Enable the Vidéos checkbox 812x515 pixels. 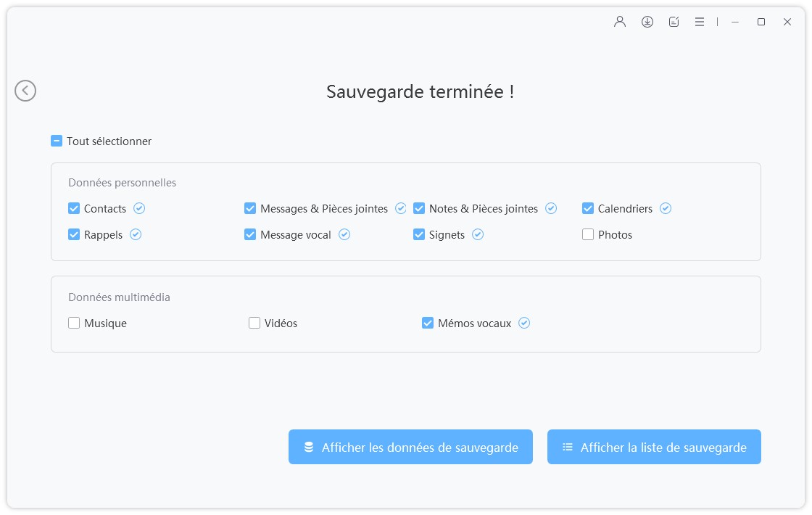point(254,324)
